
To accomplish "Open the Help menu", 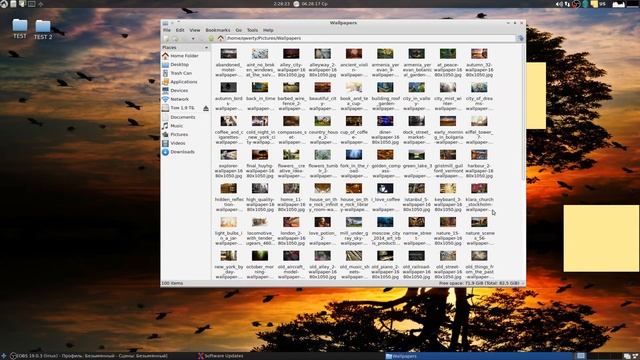I will (x=268, y=30).
